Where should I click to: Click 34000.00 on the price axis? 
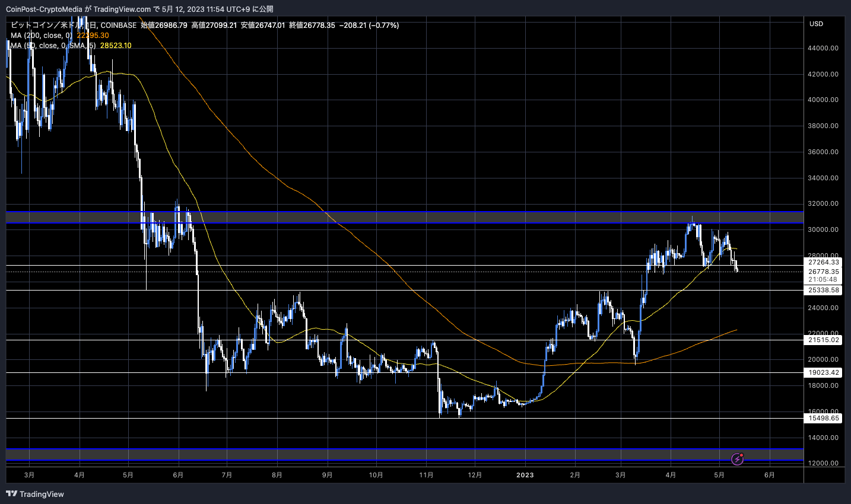click(x=823, y=178)
